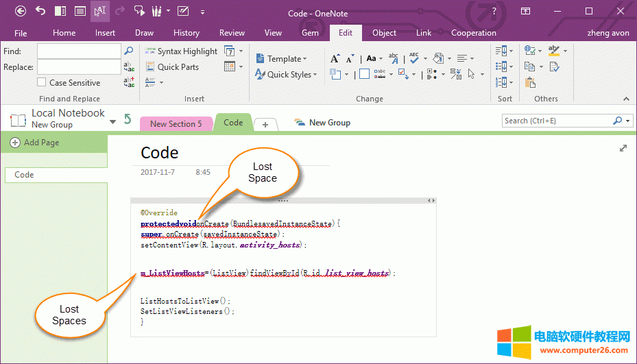Image resolution: width=637 pixels, height=364 pixels.
Task: Click the Find text input field
Action: tap(78, 51)
